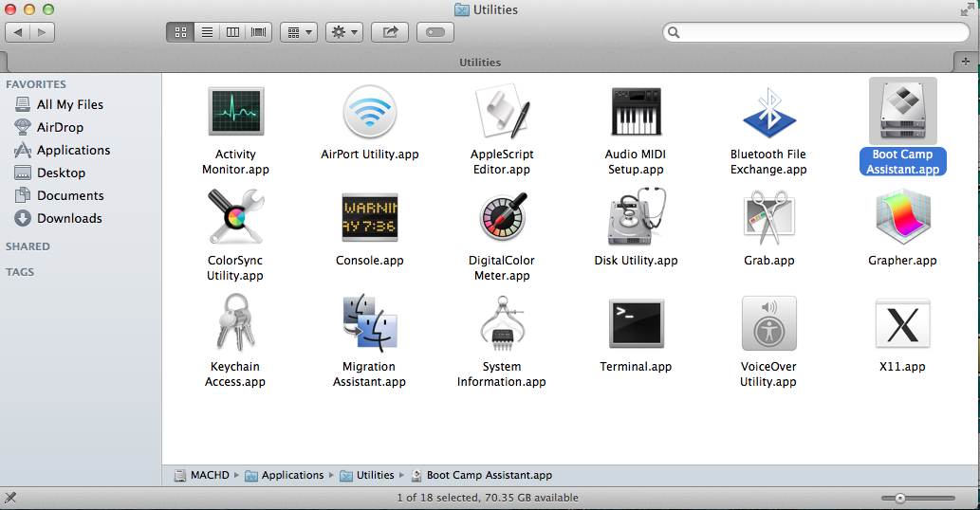Select VoiceOver Utility app icon
980x510 pixels.
768,323
